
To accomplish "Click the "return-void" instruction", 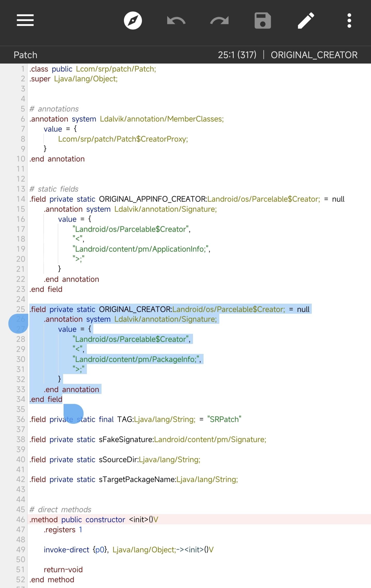I will [63, 570].
